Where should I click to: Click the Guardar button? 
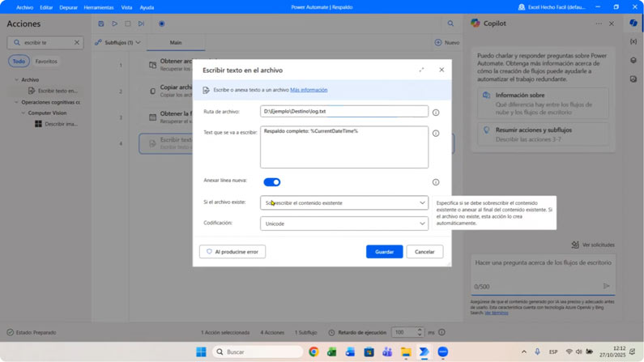pyautogui.click(x=385, y=252)
